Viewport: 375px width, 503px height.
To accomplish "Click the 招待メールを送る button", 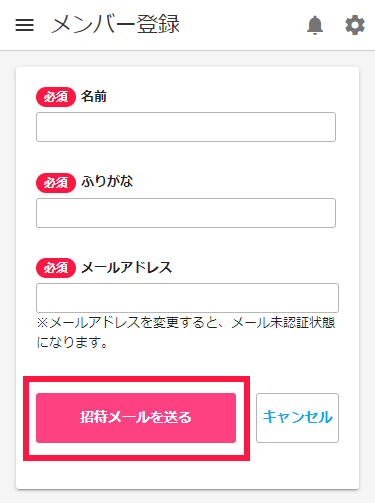I will (x=136, y=418).
